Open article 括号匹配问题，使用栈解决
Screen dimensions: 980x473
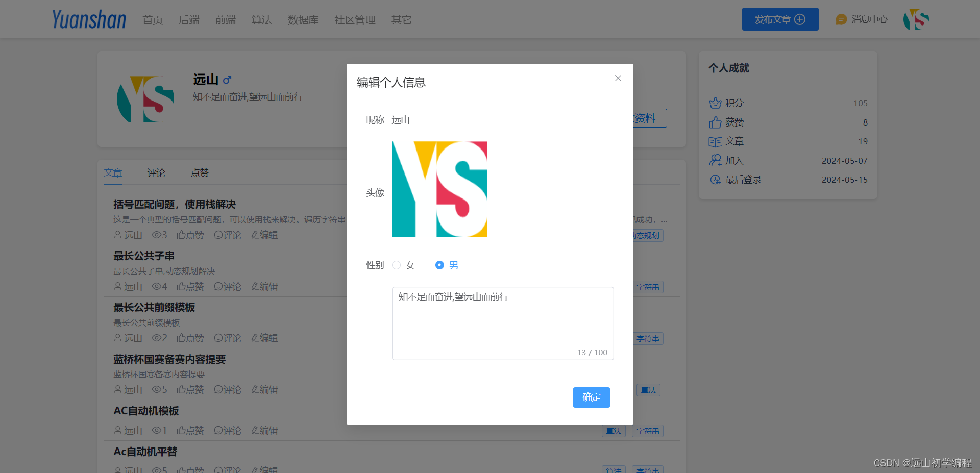(175, 204)
